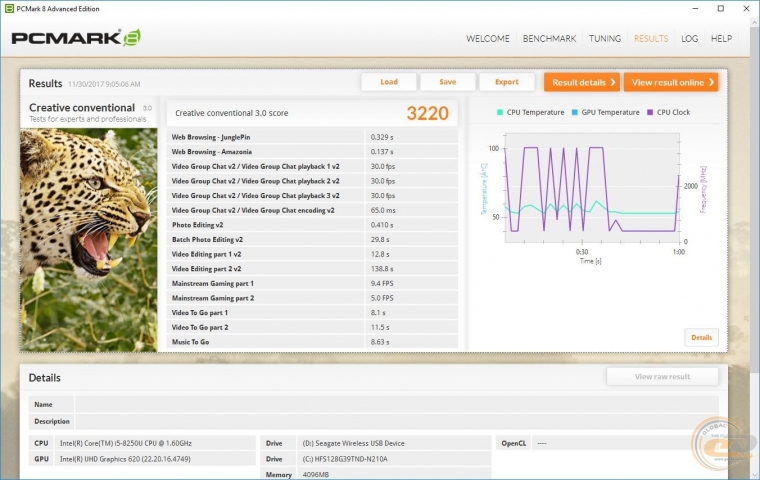
Task: Click the PCMark app icon in title bar
Action: coord(10,8)
